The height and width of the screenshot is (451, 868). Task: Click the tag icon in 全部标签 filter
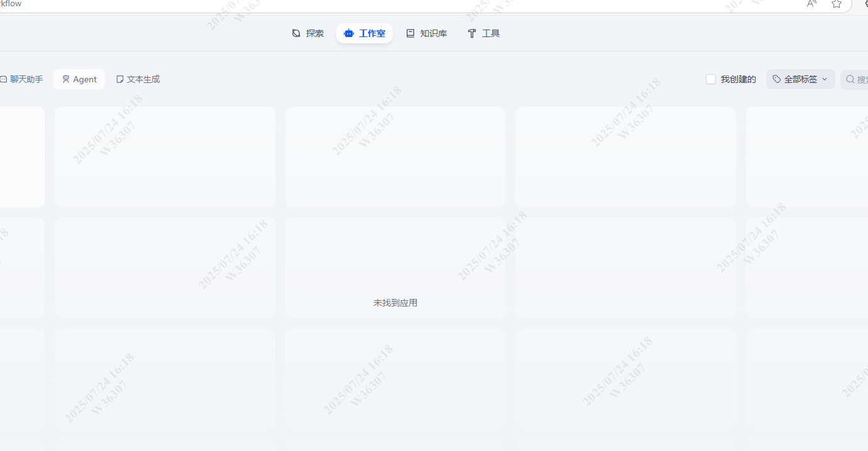pos(777,79)
